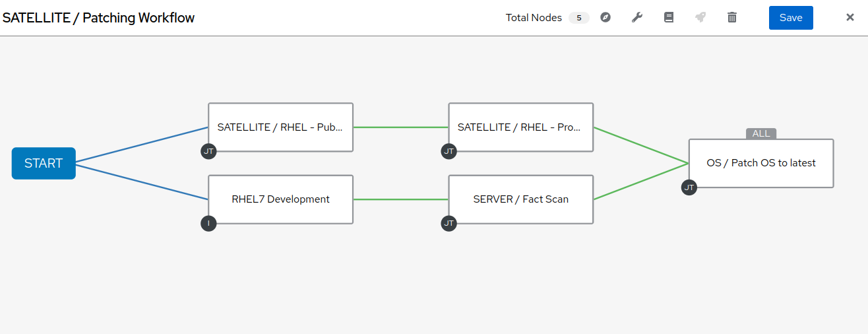868x334 pixels.
Task: Select the SATELLITE / RHEL - Pub... node
Action: [x=280, y=127]
